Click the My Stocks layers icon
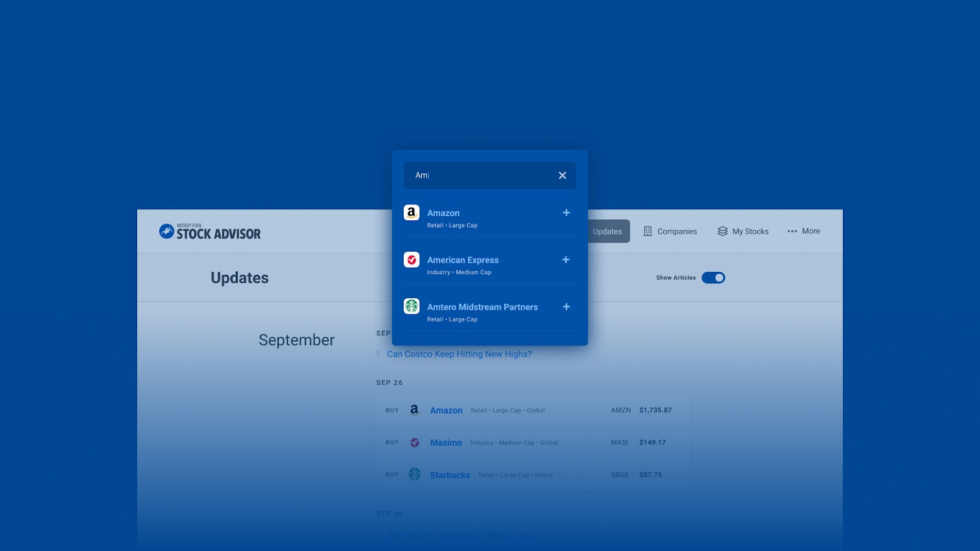 tap(723, 231)
